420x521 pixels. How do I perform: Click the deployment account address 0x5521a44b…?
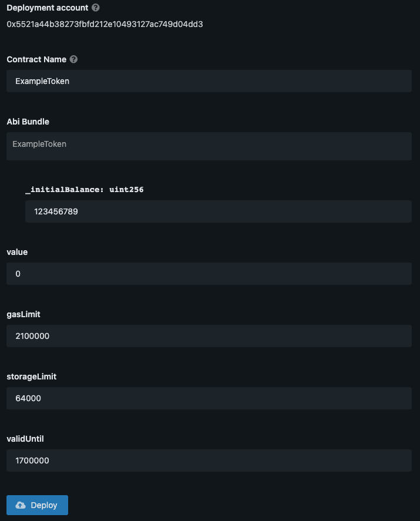click(x=105, y=24)
